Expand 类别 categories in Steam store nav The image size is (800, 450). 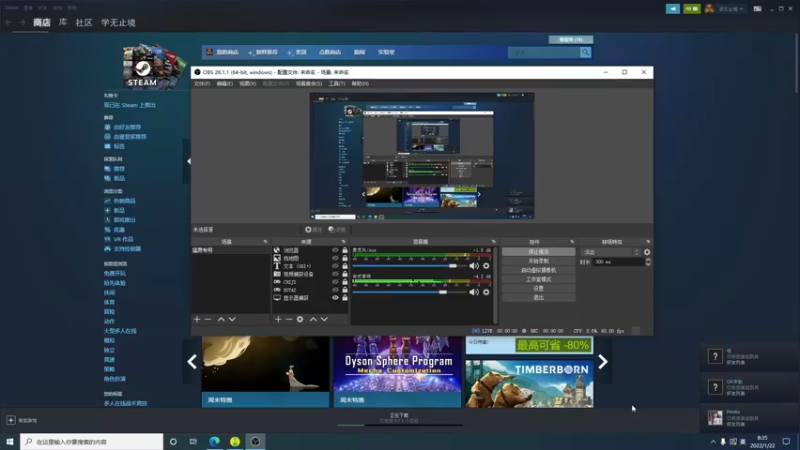pyautogui.click(x=297, y=52)
